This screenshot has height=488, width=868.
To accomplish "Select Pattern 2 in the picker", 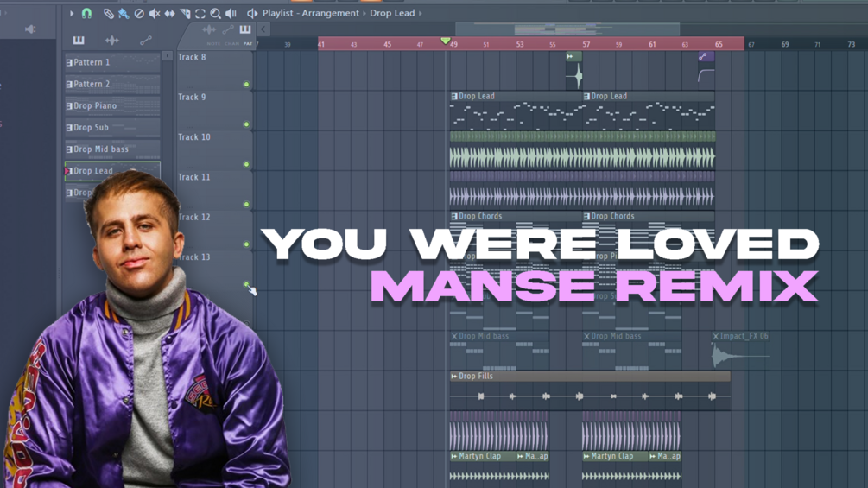I will [112, 84].
